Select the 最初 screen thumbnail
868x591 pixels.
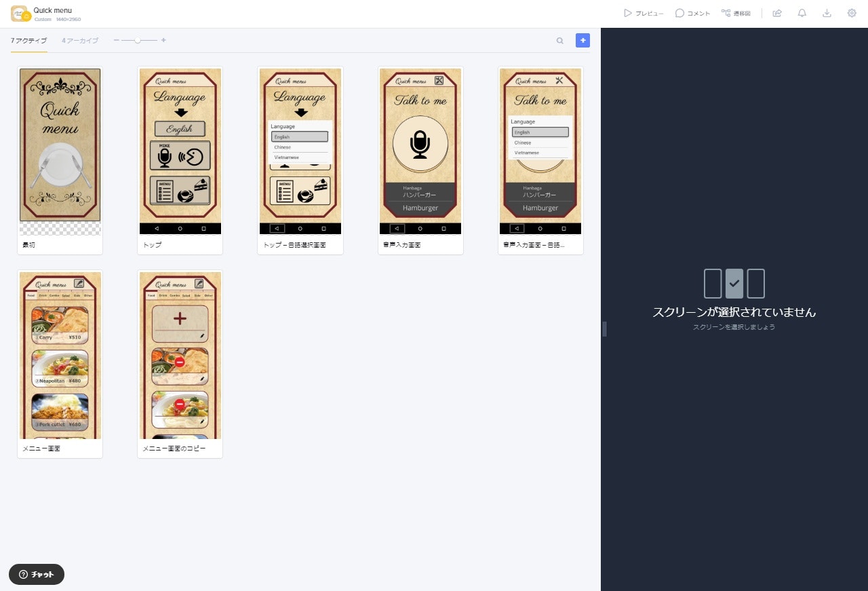pos(60,151)
